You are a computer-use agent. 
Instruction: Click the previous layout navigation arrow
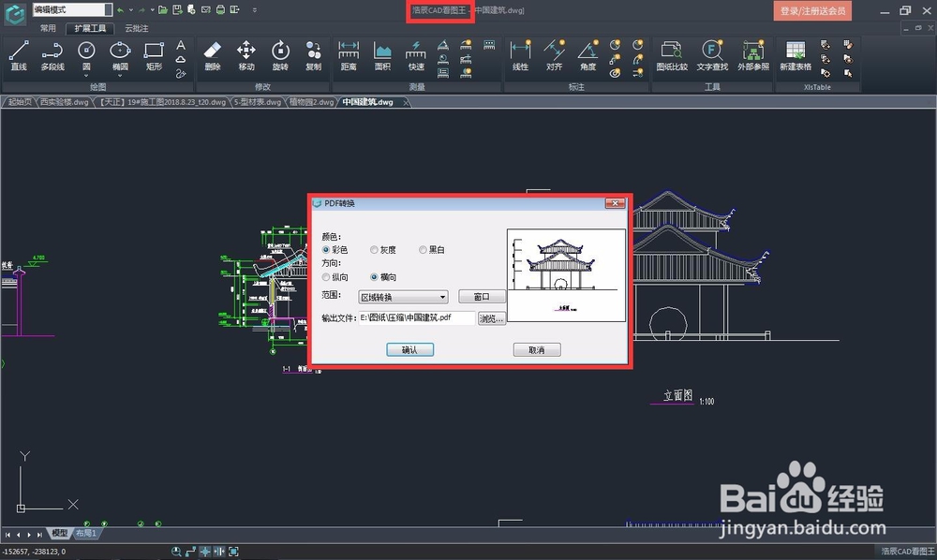[19, 535]
